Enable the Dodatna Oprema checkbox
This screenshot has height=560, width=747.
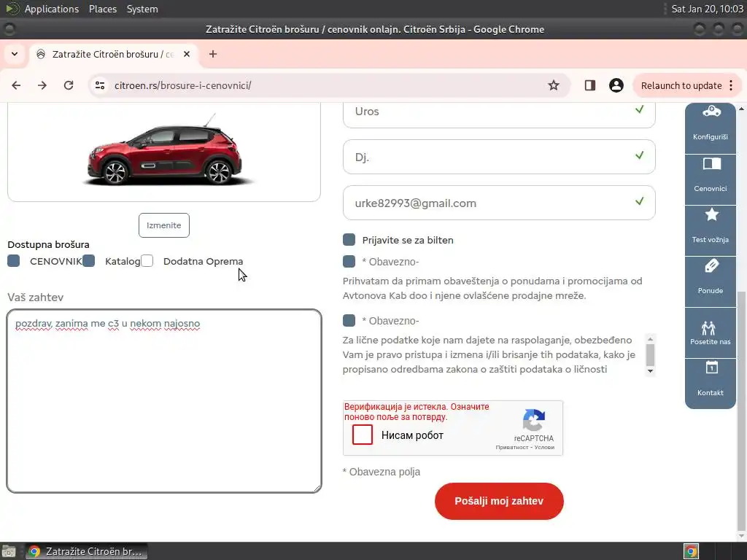(x=147, y=260)
